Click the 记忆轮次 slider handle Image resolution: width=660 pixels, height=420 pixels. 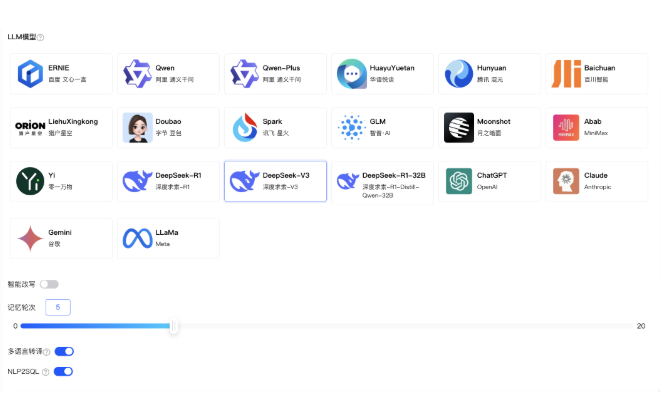(174, 326)
